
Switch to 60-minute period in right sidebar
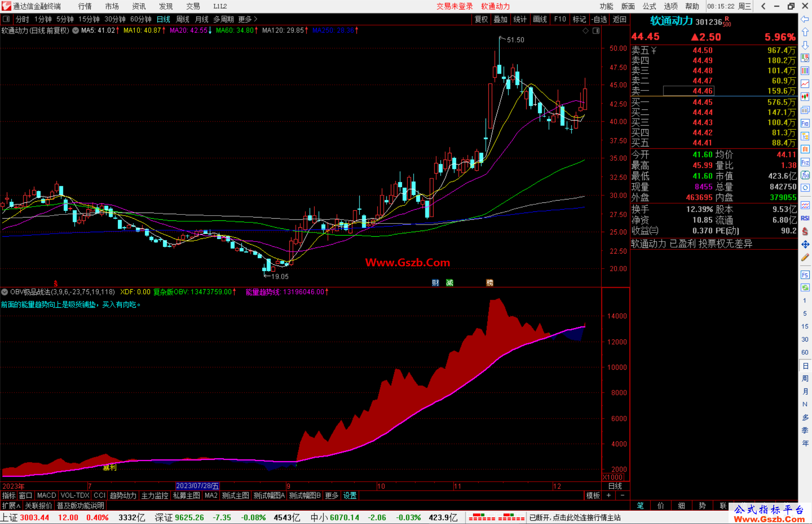(x=805, y=352)
